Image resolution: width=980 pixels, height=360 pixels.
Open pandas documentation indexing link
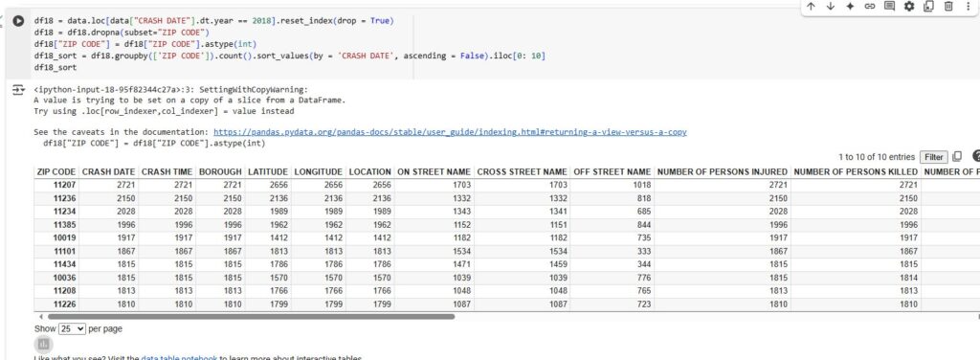pos(450,132)
